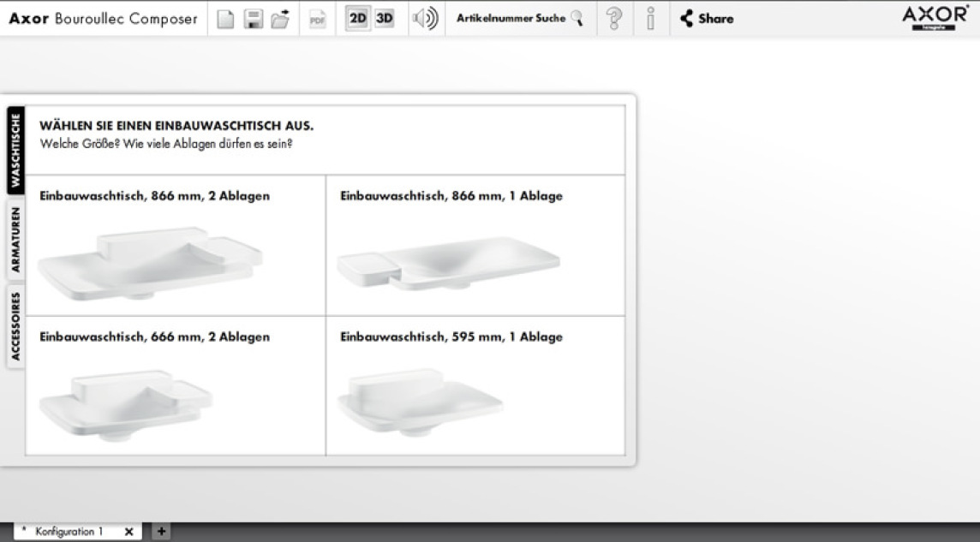Screen dimensions: 980x542
Task: Choose 595 mm washbasin with 1 Ablage
Action: [x=475, y=386]
